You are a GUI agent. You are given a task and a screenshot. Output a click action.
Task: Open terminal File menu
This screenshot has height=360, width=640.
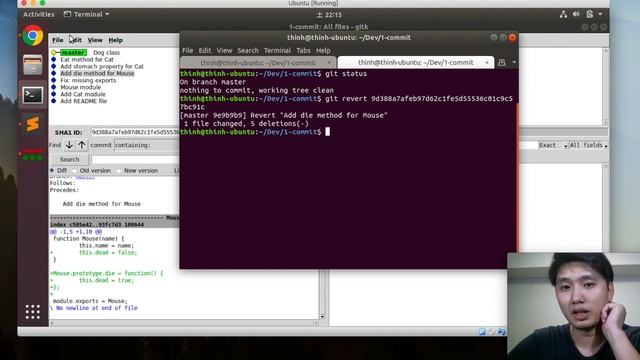click(187, 51)
